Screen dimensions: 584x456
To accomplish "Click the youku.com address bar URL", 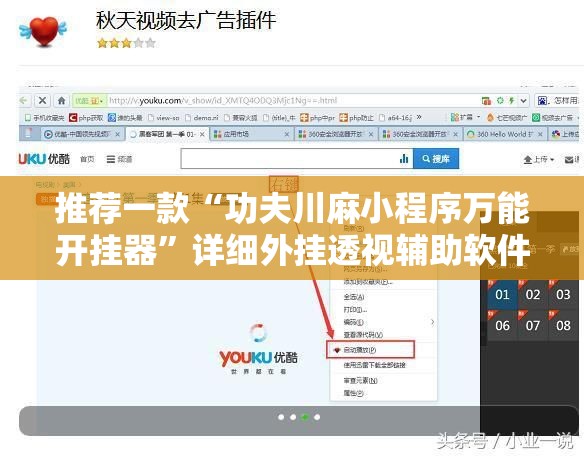I will [223, 101].
